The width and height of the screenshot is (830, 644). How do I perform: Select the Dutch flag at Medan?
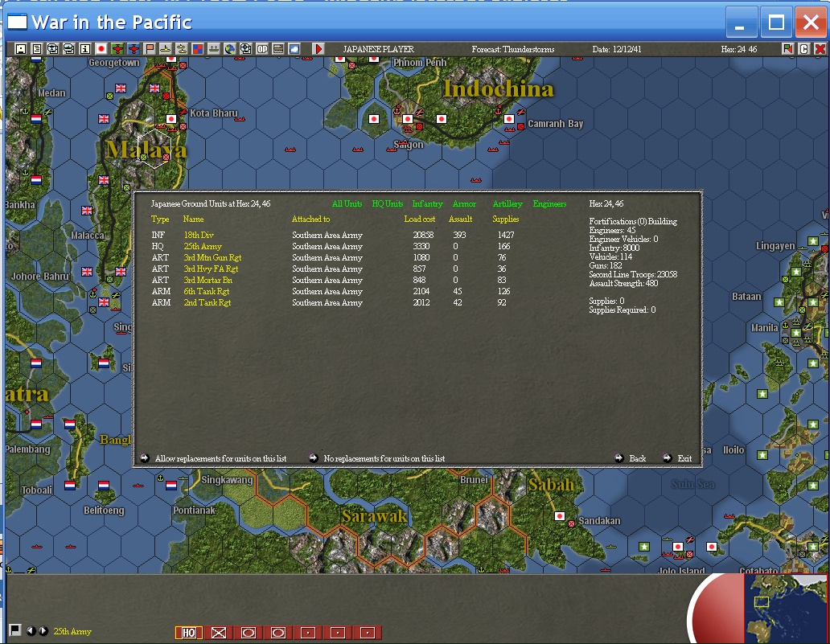coord(35,118)
